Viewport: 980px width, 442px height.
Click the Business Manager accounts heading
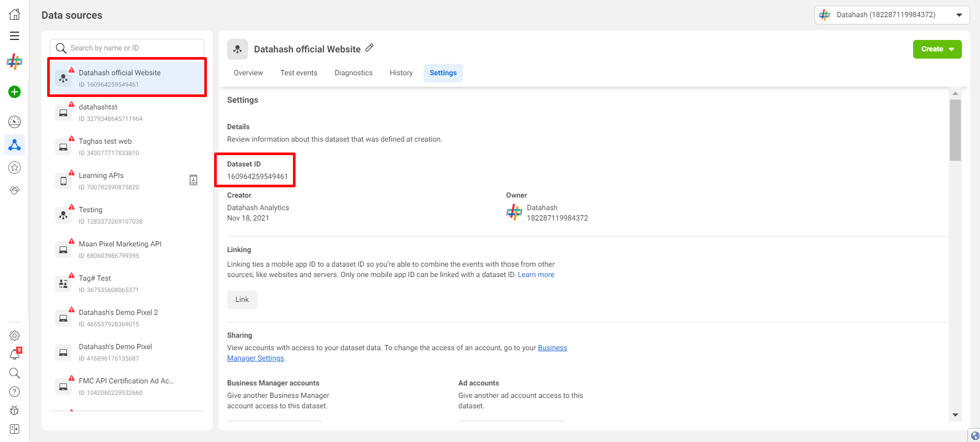(273, 383)
